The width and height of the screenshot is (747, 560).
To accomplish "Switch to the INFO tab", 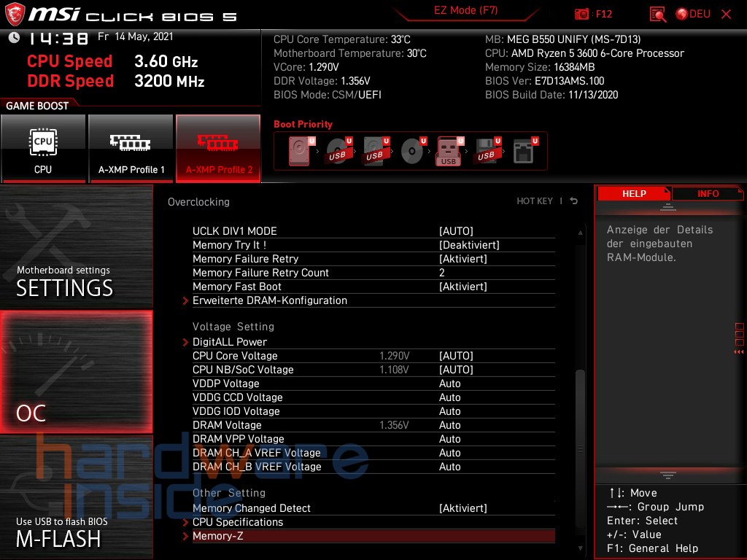I will pos(706,193).
